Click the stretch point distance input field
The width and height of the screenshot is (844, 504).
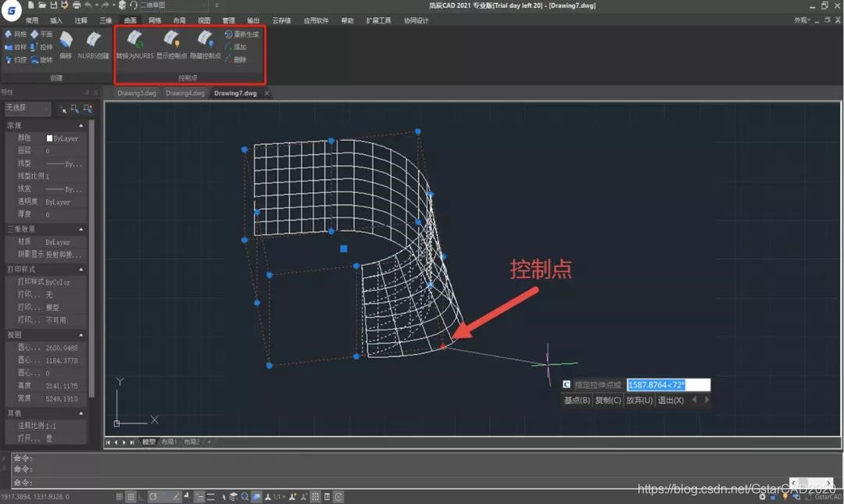[x=668, y=384]
